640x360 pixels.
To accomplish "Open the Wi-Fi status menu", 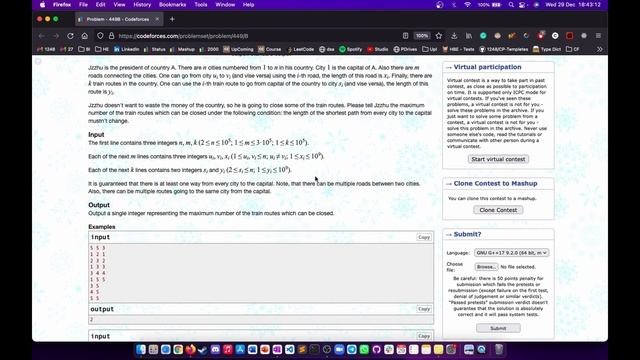I will [x=467, y=5].
